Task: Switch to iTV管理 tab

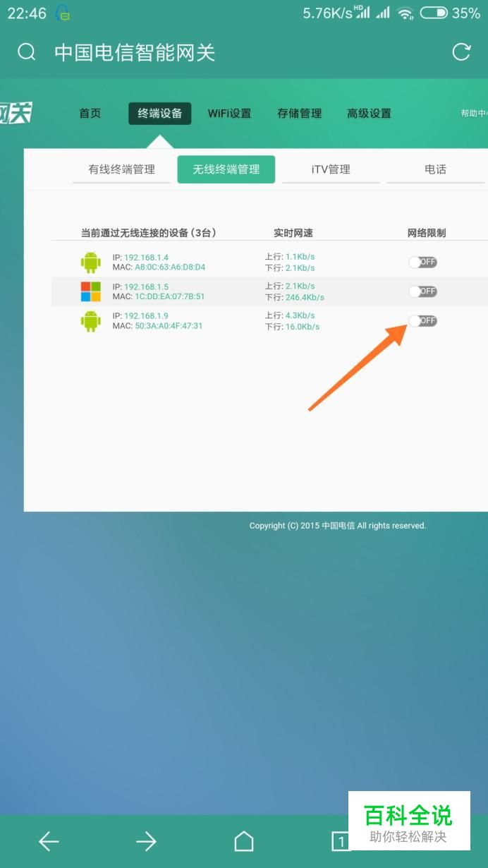Action: 331,169
